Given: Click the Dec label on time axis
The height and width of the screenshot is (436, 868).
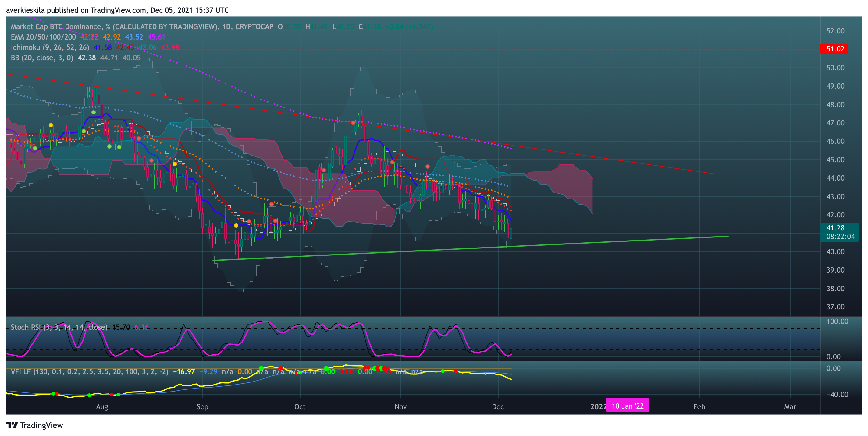Looking at the screenshot, I should pyautogui.click(x=498, y=407).
